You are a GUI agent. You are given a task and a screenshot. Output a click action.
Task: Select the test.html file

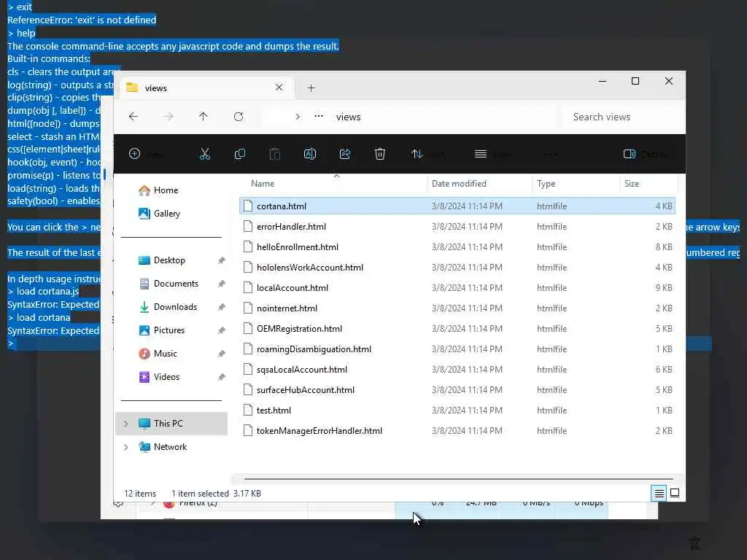tap(457, 410)
